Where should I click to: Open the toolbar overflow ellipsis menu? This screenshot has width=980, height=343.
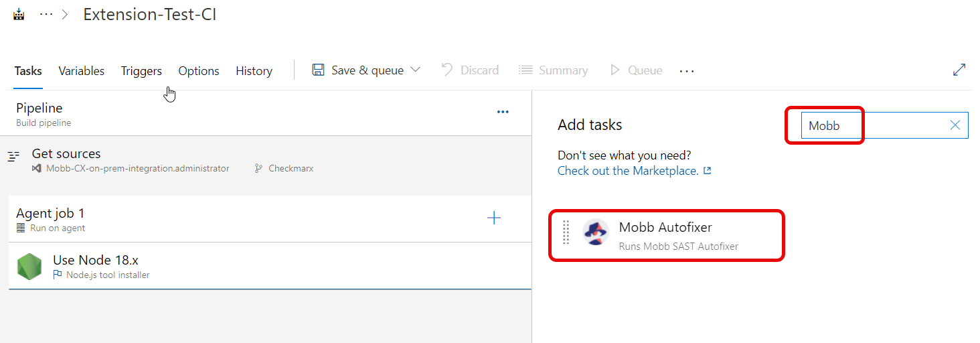point(687,71)
